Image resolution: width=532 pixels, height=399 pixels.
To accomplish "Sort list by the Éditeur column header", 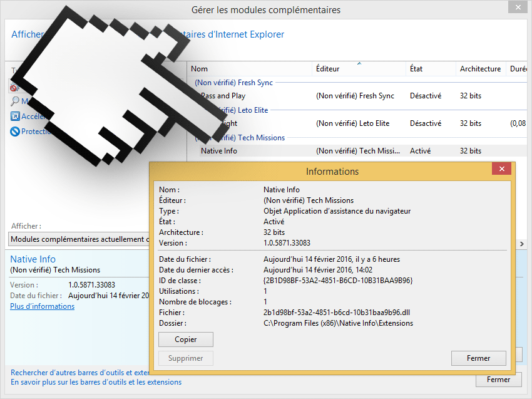I will (x=359, y=69).
